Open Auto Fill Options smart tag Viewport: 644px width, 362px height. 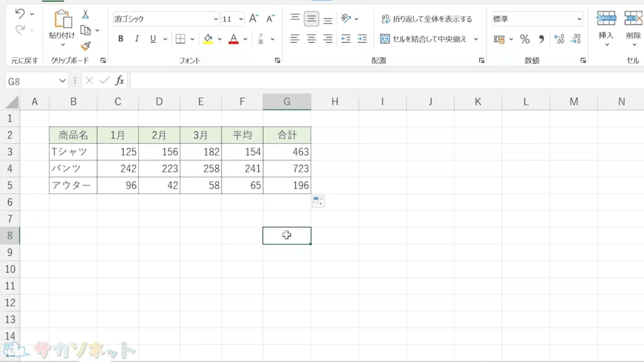(x=318, y=201)
